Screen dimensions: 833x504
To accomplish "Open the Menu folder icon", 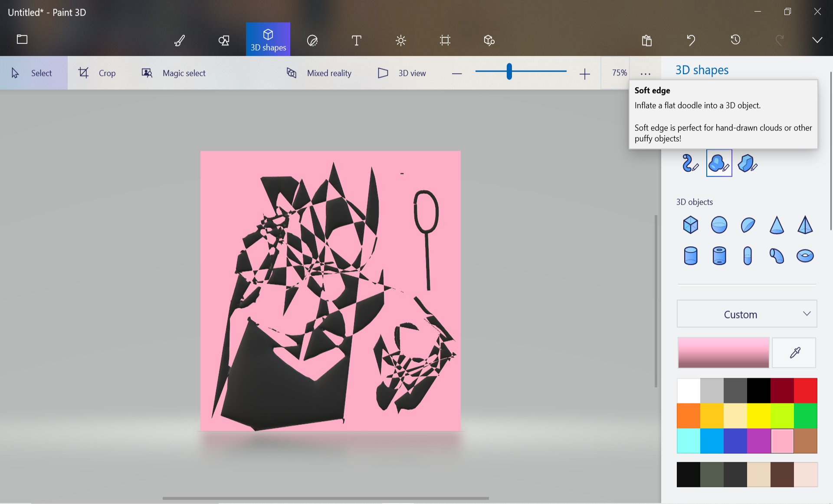I will pyautogui.click(x=22, y=39).
